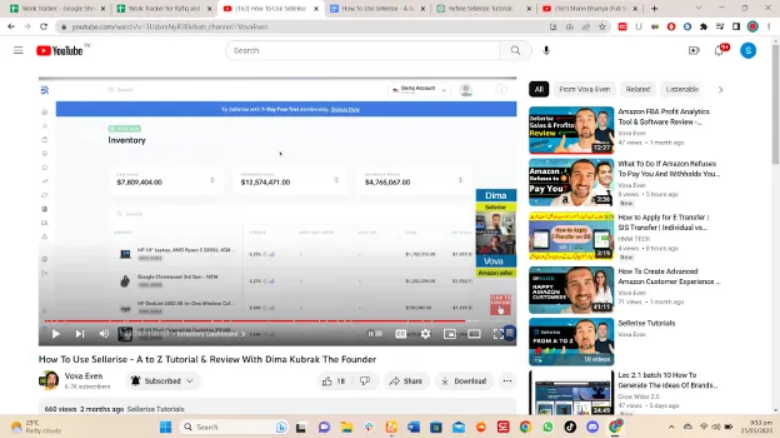Bookmark this page with the star icon
Screen dimensions: 780x438
tap(602, 26)
